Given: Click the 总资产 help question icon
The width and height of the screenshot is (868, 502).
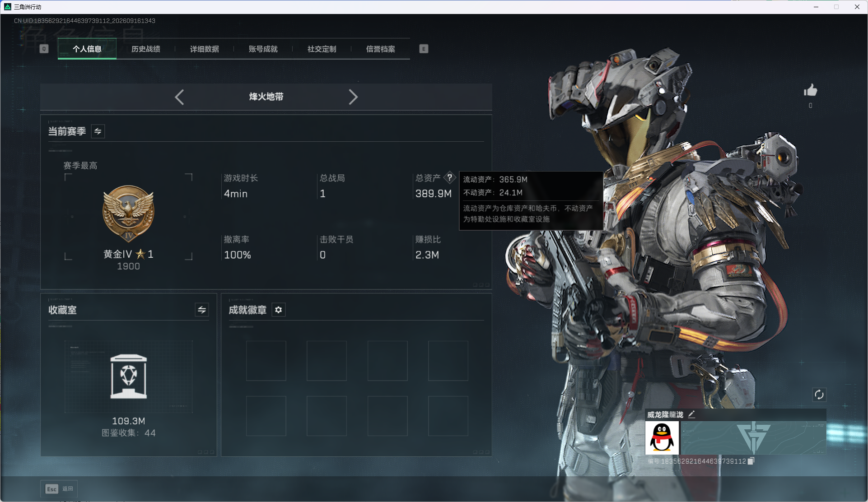Looking at the screenshot, I should [450, 177].
